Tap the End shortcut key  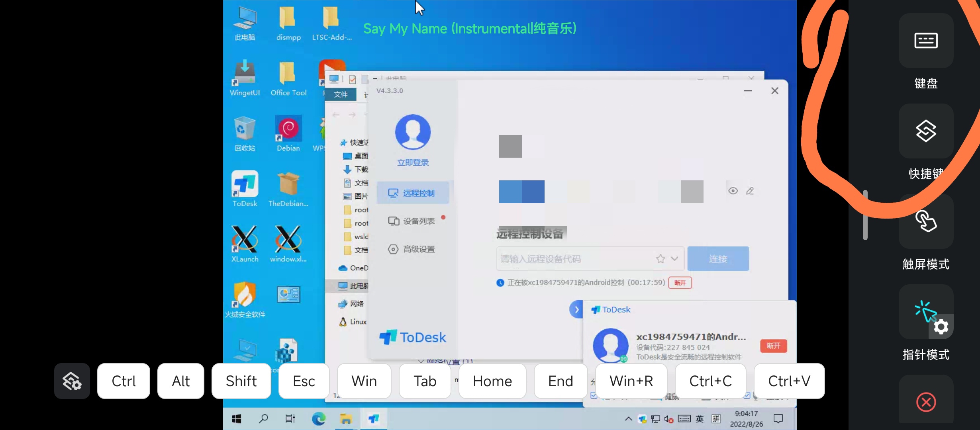point(561,381)
